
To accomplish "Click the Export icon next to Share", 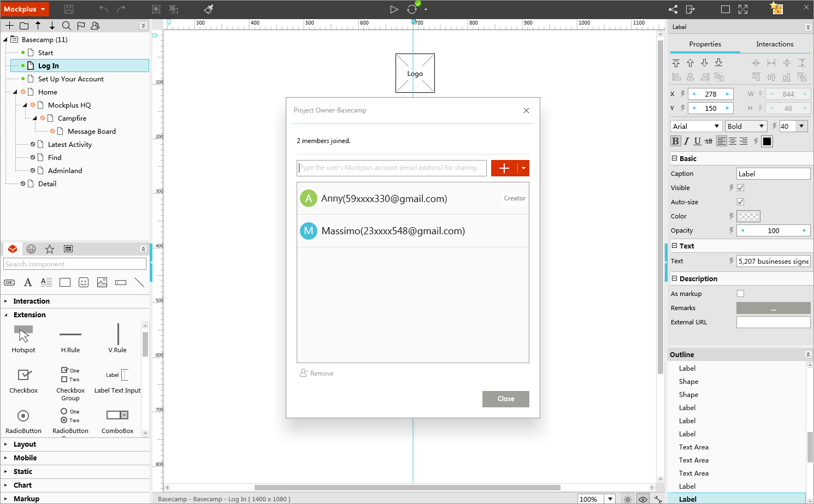I will pos(691,9).
